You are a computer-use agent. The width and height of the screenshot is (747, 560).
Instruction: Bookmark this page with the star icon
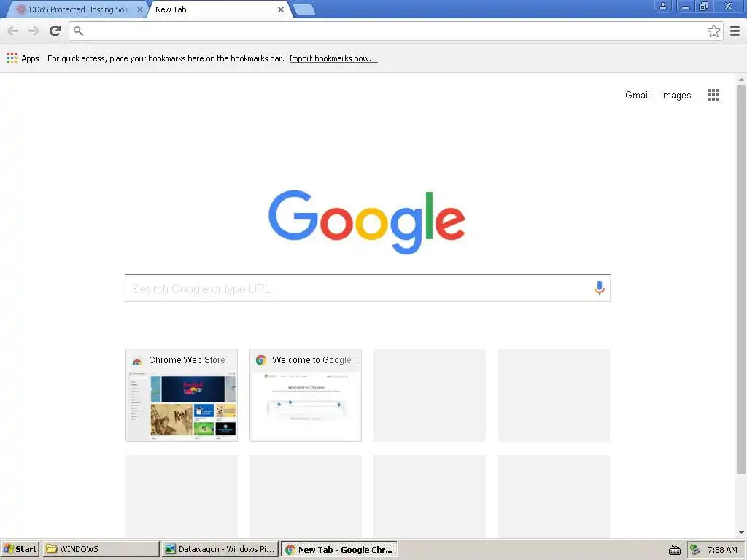point(713,31)
